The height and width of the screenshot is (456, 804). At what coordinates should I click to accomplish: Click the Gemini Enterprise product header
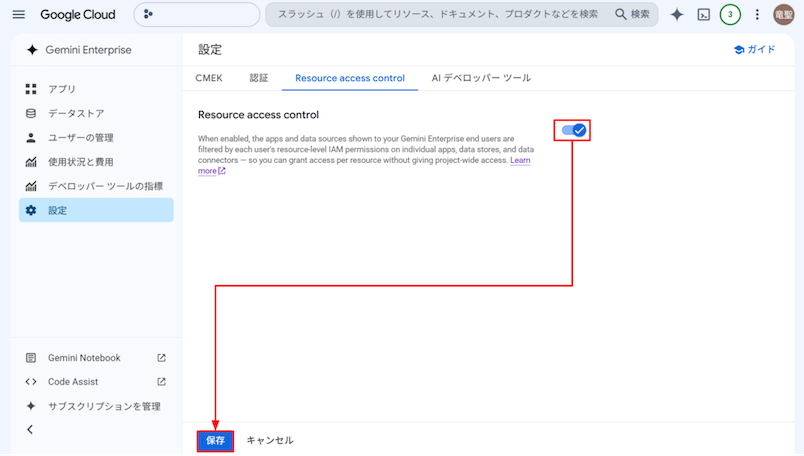(79, 50)
